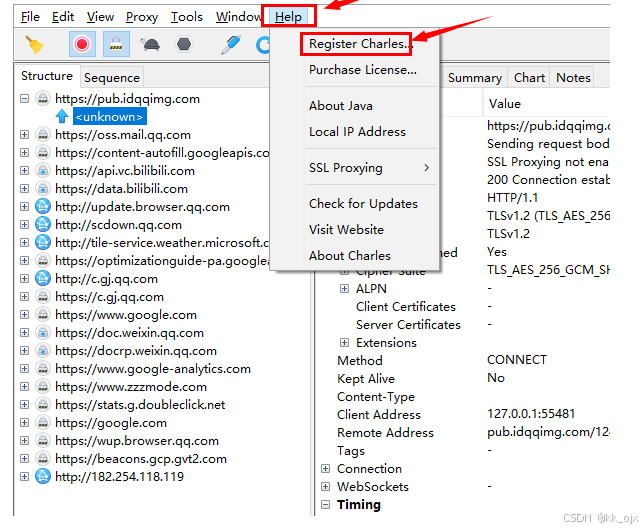Toggle the SSL proxying padlock icon
Viewport: 644px width, 529px height.
point(116,44)
